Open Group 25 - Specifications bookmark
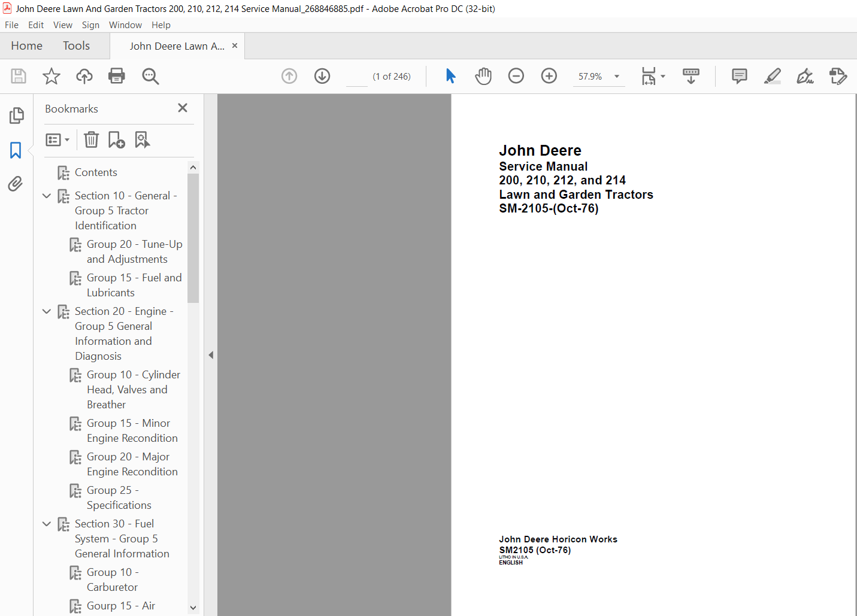This screenshot has width=857, height=616. (x=119, y=497)
